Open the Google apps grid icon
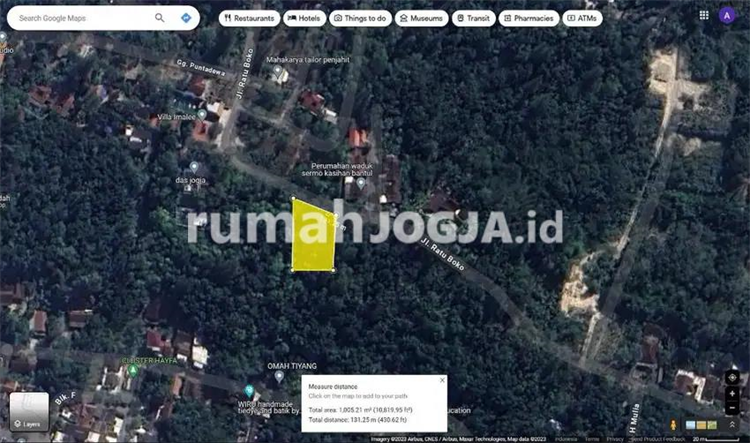The width and height of the screenshot is (750, 443). tap(704, 15)
